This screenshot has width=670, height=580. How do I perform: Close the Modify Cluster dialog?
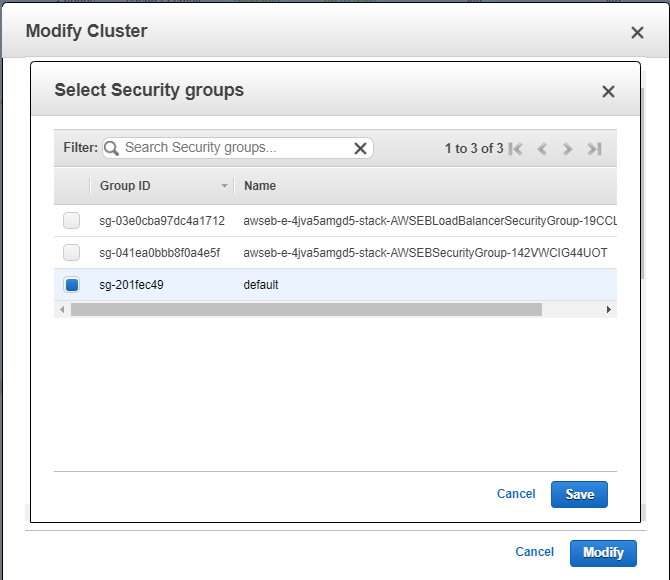[x=637, y=32]
